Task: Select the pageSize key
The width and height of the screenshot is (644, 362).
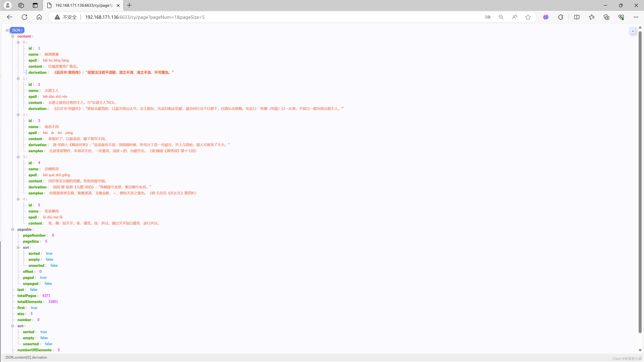Action: click(31, 241)
